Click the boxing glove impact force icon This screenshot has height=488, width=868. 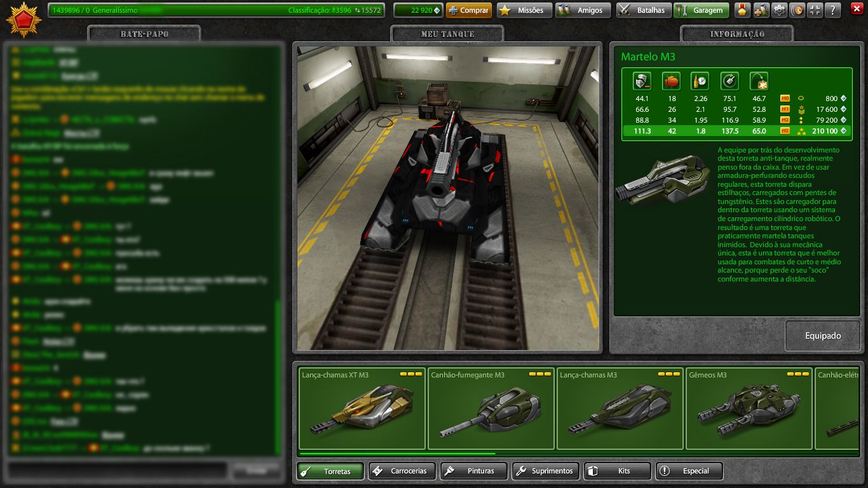671,81
